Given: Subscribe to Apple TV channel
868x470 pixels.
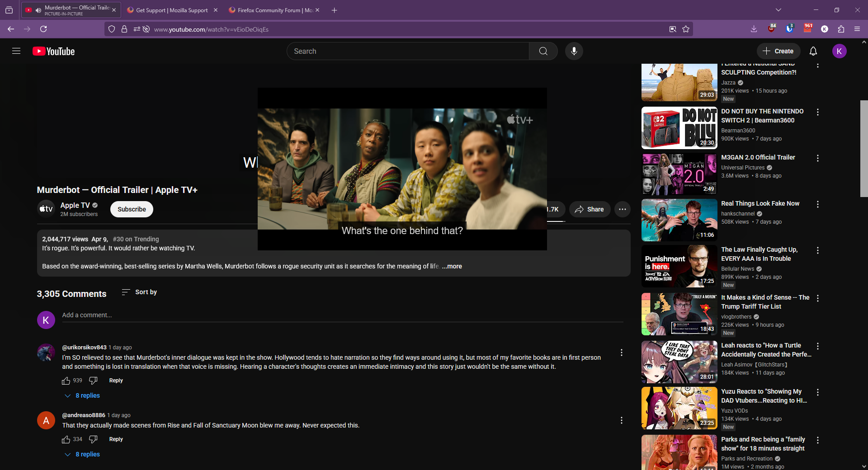Looking at the screenshot, I should [x=132, y=209].
